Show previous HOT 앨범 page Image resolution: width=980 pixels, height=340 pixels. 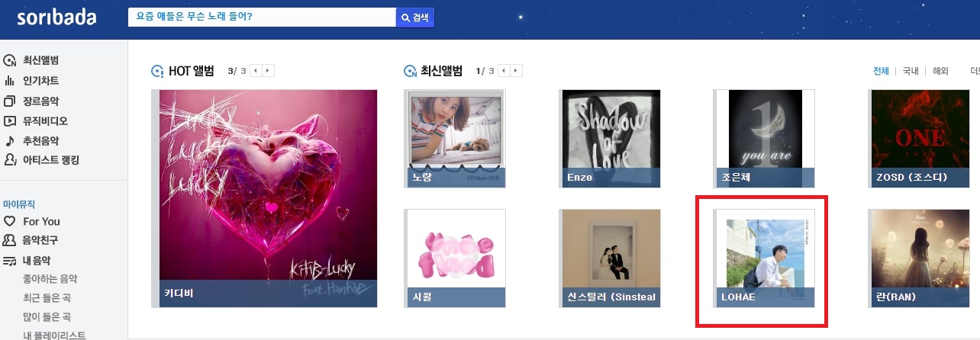click(256, 71)
